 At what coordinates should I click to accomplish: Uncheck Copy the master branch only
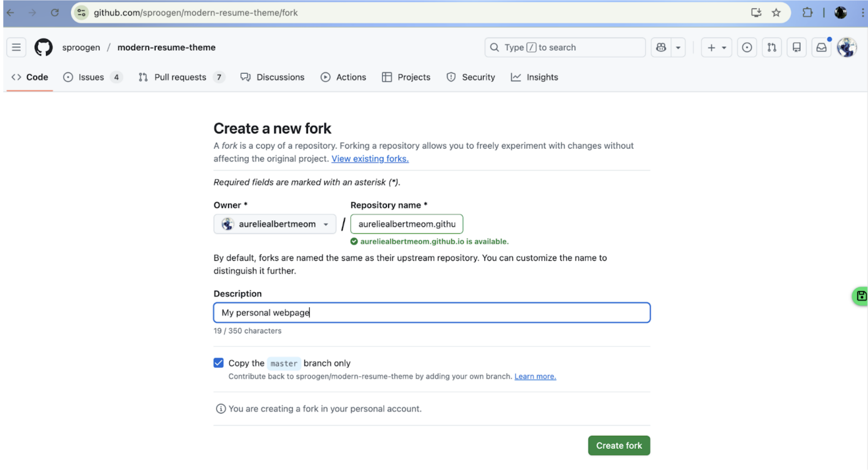(x=218, y=363)
